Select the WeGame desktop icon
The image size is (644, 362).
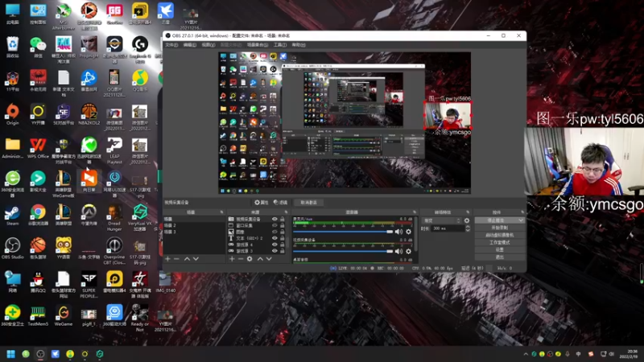[64, 315]
